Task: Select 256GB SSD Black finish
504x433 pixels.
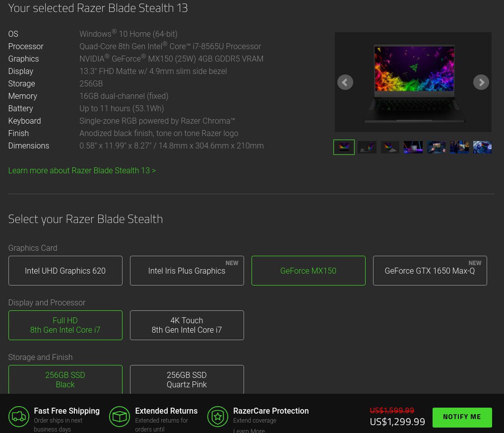Action: [65, 379]
